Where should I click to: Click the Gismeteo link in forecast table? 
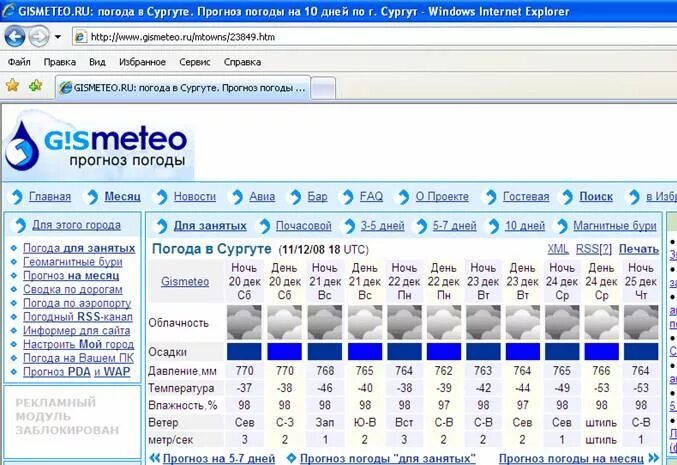point(185,282)
